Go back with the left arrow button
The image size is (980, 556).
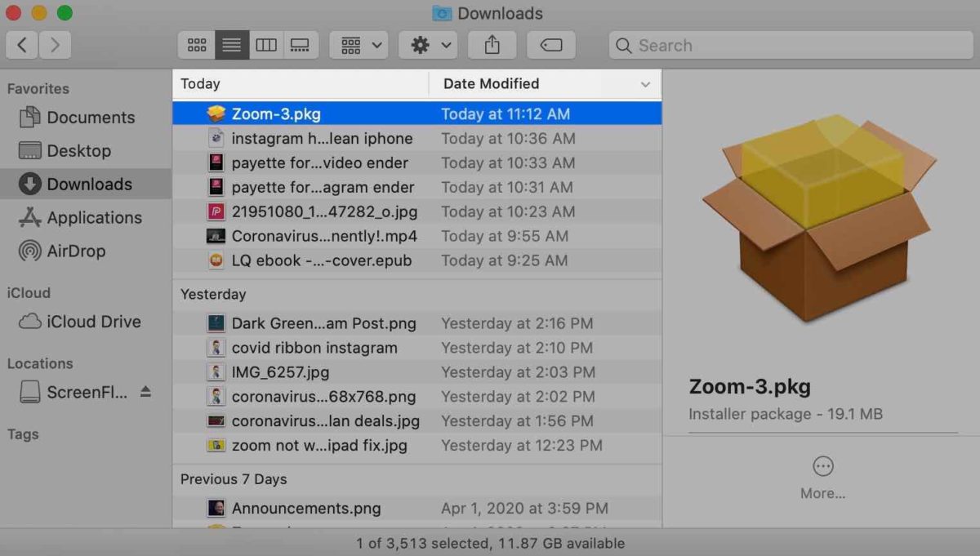[x=22, y=45]
